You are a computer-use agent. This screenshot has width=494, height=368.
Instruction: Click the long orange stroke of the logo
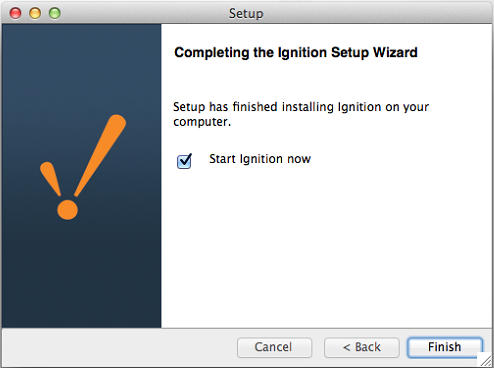101,154
